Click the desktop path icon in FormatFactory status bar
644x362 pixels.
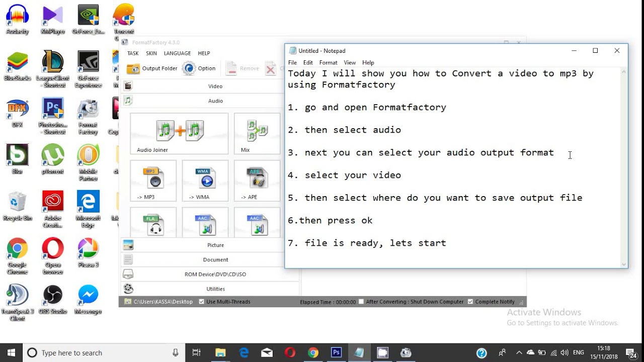(128, 302)
